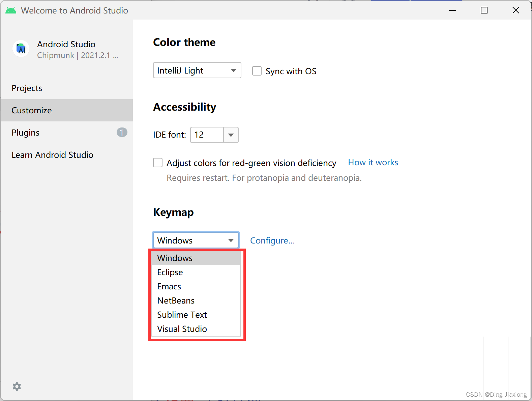This screenshot has height=401, width=532.
Task: Open the Customize section
Action: click(x=67, y=110)
